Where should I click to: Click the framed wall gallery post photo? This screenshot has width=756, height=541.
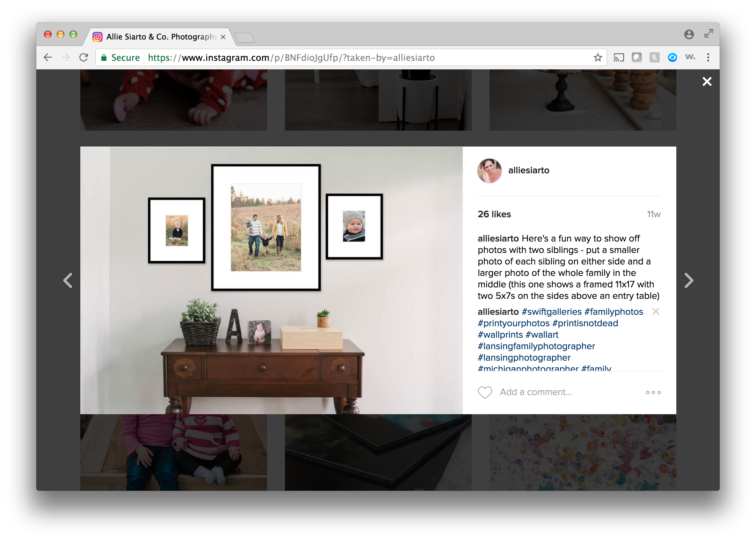(271, 280)
